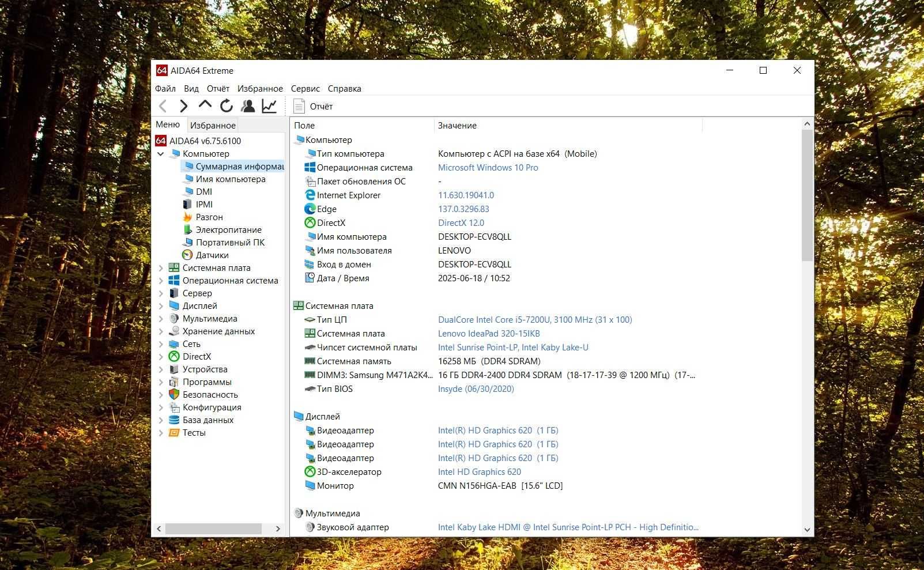Open the Сервис menu
This screenshot has height=570, width=924.
pos(306,89)
